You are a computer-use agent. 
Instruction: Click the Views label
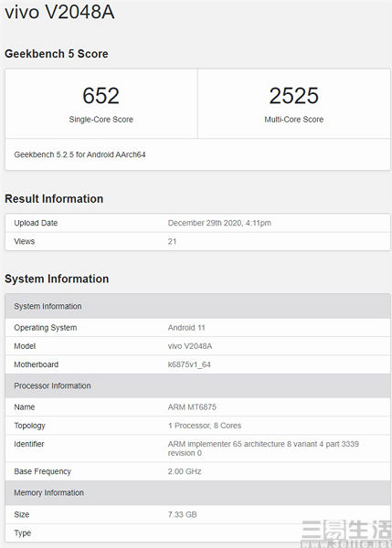(24, 241)
